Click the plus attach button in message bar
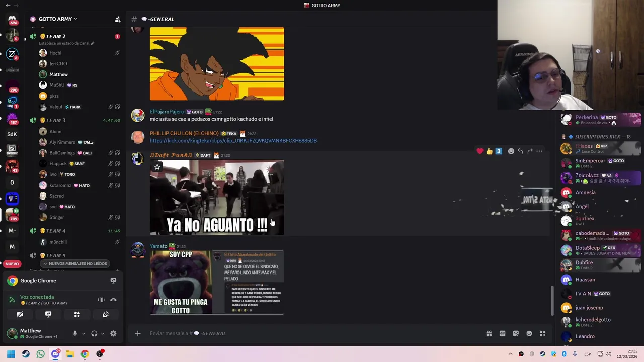The height and width of the screenshot is (362, 644). click(x=137, y=333)
